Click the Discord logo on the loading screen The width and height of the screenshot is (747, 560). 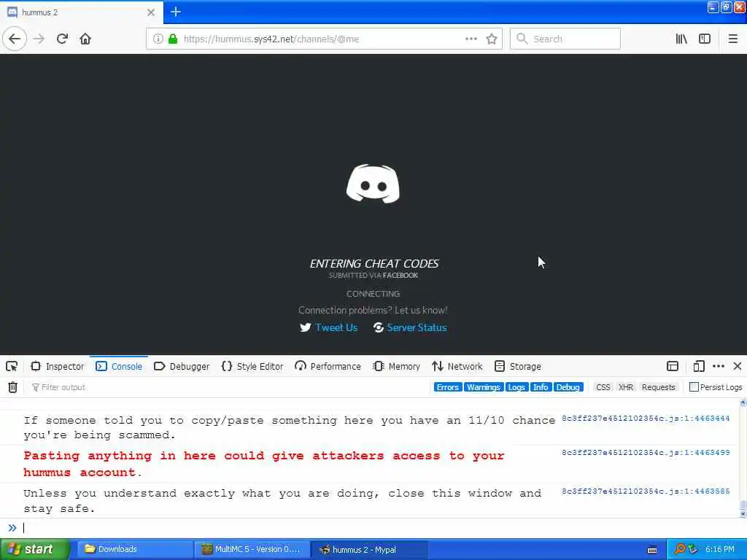373,184
